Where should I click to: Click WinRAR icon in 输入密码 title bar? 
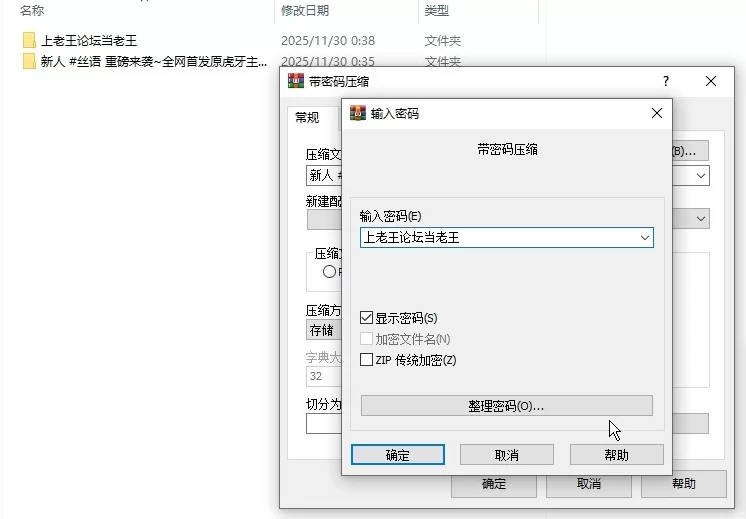point(358,113)
